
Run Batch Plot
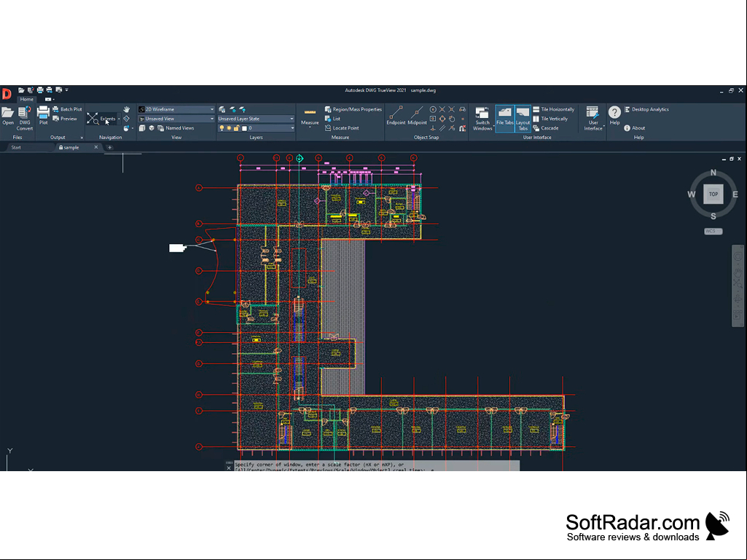tap(67, 109)
